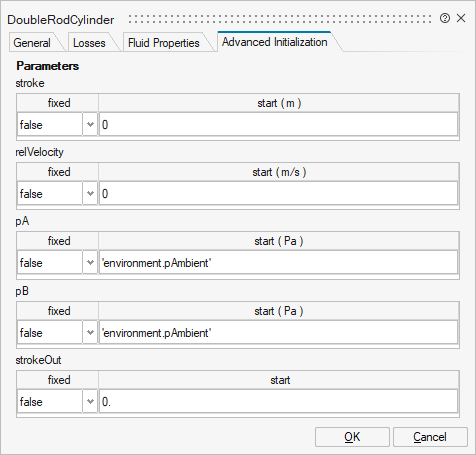The height and width of the screenshot is (455, 476).
Task: Switch to the General tab
Action: coord(32,43)
